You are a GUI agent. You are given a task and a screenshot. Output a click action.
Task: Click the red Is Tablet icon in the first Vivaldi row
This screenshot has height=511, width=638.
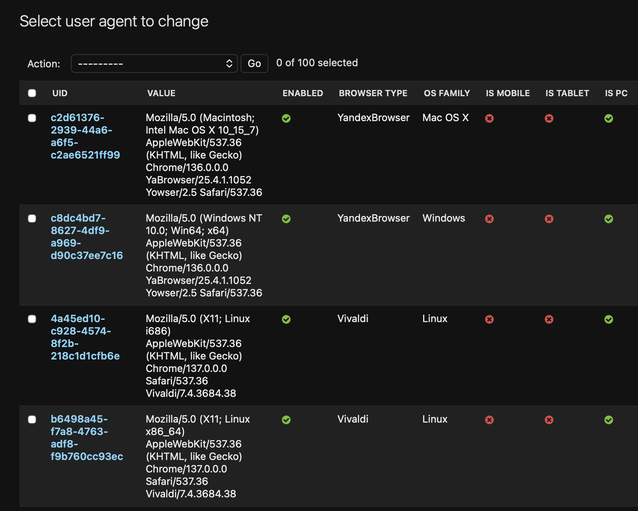tap(549, 319)
